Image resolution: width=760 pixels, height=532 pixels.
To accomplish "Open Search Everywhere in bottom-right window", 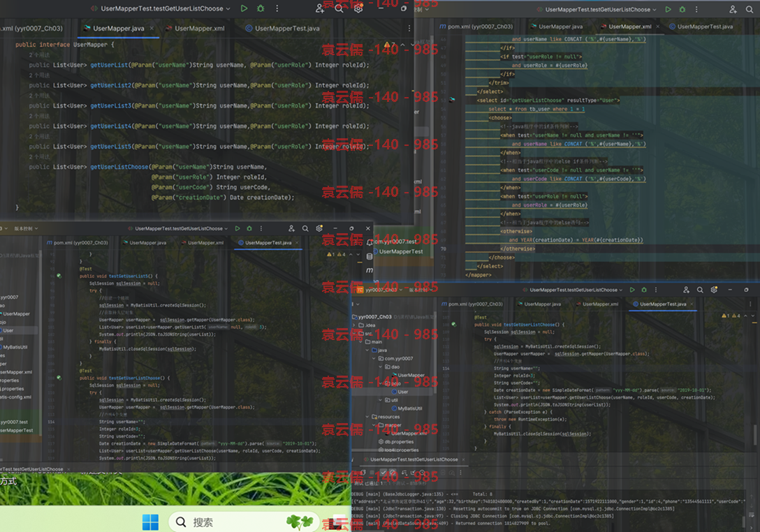I will (x=700, y=290).
